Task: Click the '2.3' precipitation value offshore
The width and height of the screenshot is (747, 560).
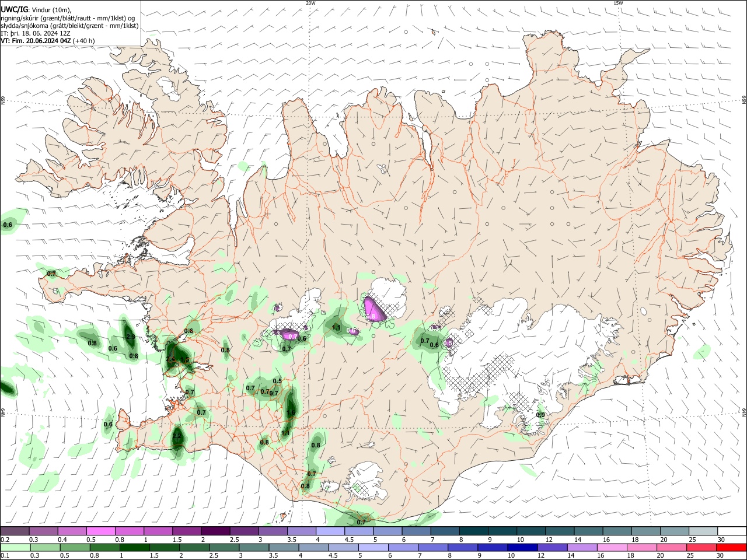Action: click(130, 337)
